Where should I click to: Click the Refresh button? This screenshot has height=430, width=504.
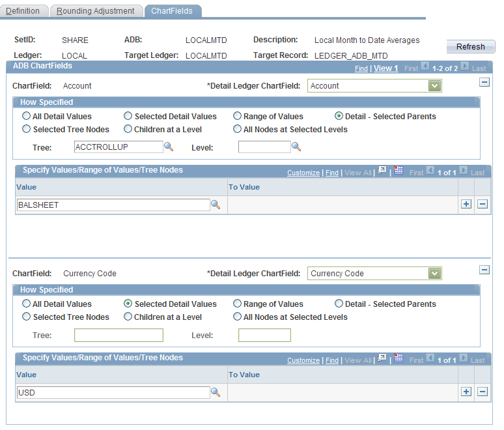471,47
